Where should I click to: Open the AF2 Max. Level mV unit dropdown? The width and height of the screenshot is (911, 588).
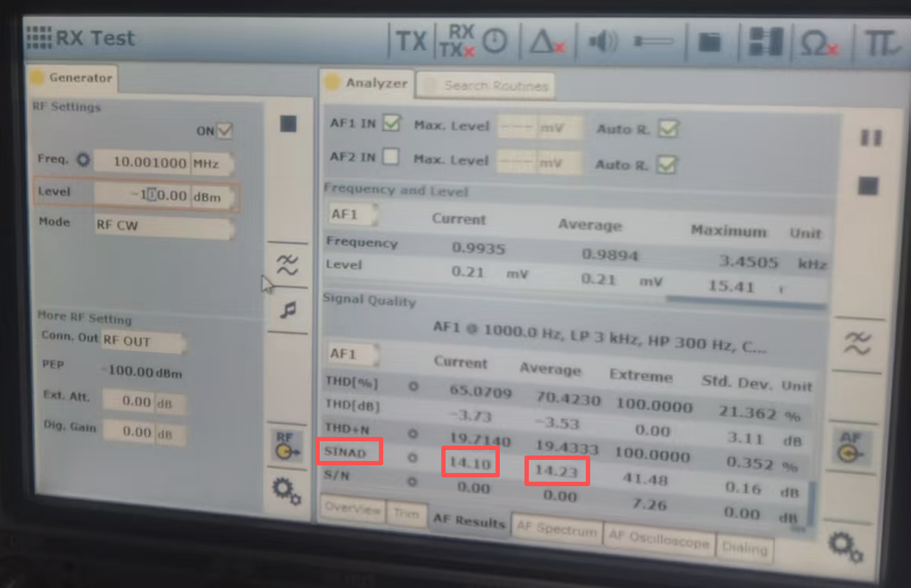coord(558,163)
